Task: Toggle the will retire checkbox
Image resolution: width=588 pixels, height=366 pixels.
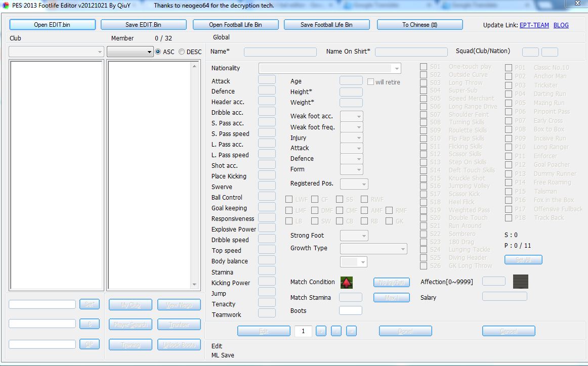Action: [370, 82]
